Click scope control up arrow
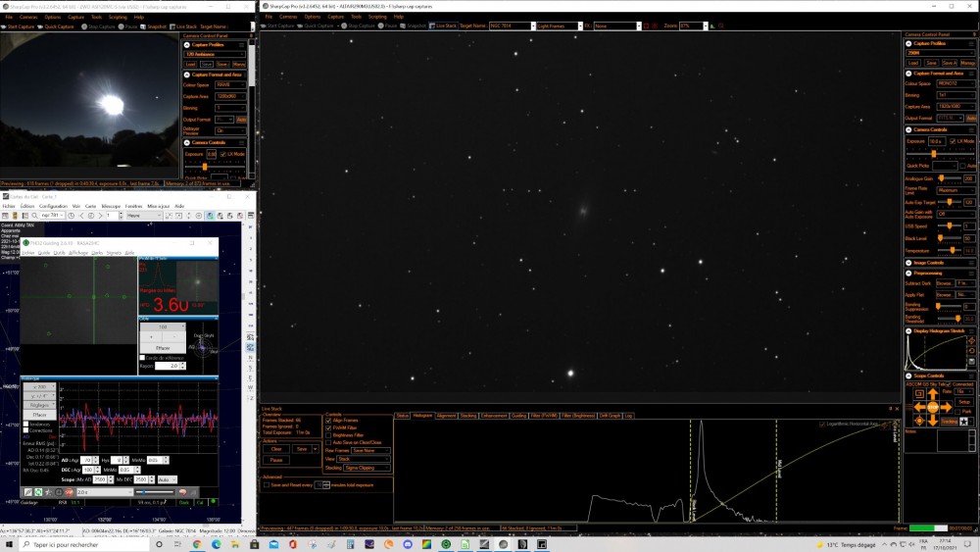 [x=933, y=394]
